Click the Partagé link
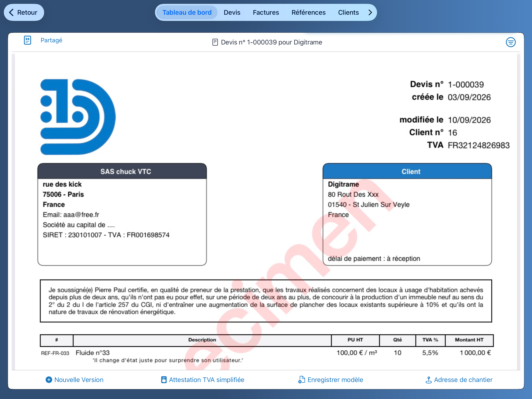Image resolution: width=532 pixels, height=399 pixels. click(51, 40)
